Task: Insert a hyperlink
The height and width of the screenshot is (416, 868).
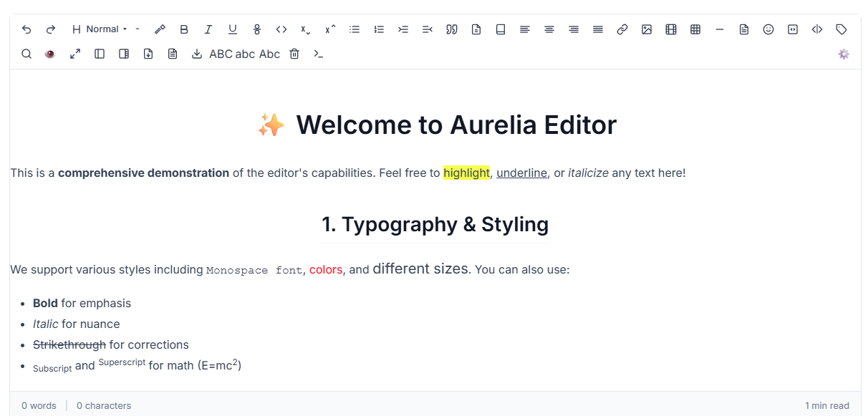Action: tap(622, 29)
